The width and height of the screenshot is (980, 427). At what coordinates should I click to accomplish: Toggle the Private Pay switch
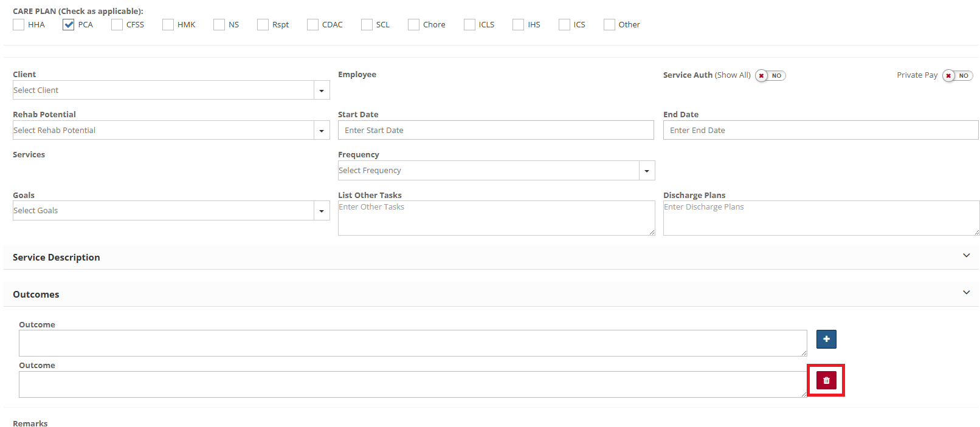[x=958, y=76]
